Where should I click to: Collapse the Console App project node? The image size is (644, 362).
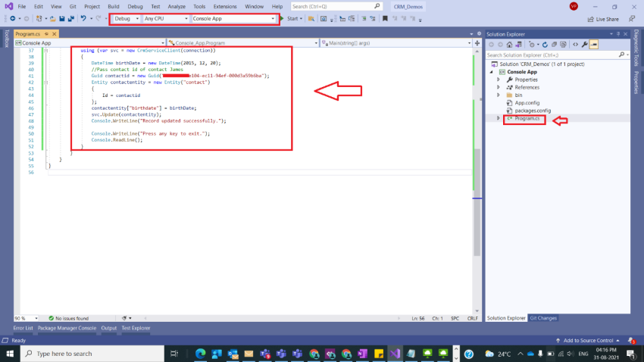tap(492, 72)
